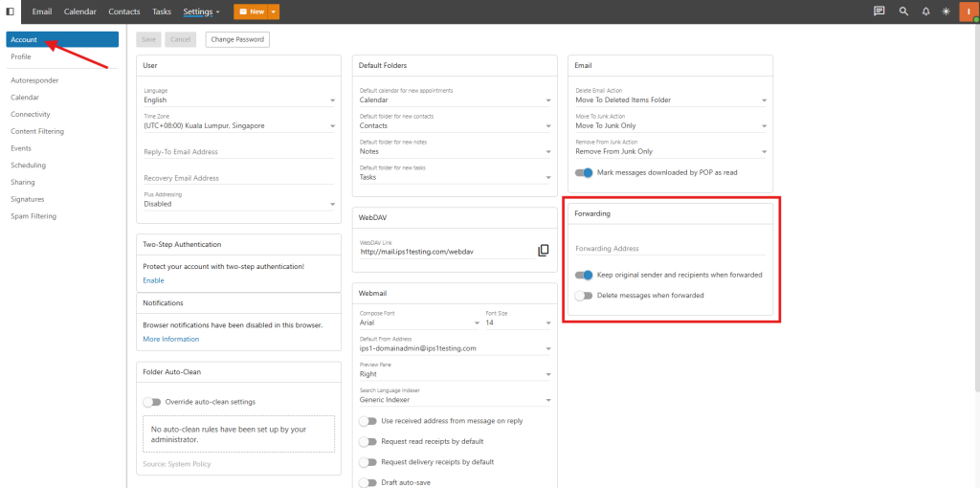Copy the WebDAV link icon
The height and width of the screenshot is (488, 980).
pyautogui.click(x=544, y=250)
